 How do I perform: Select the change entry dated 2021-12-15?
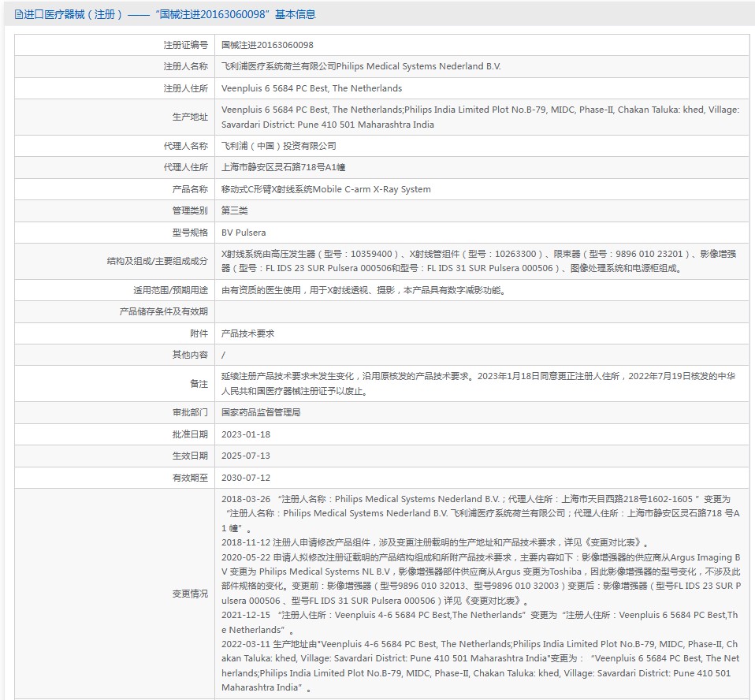(480, 622)
